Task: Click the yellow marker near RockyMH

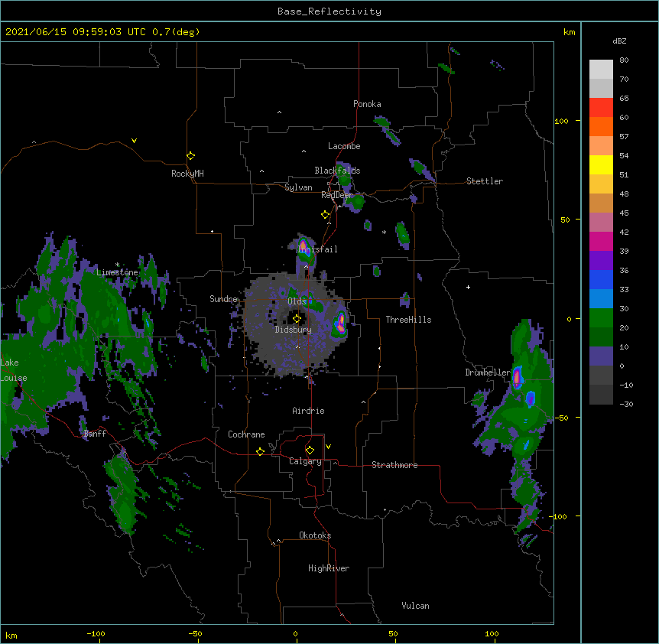Action: click(x=190, y=156)
